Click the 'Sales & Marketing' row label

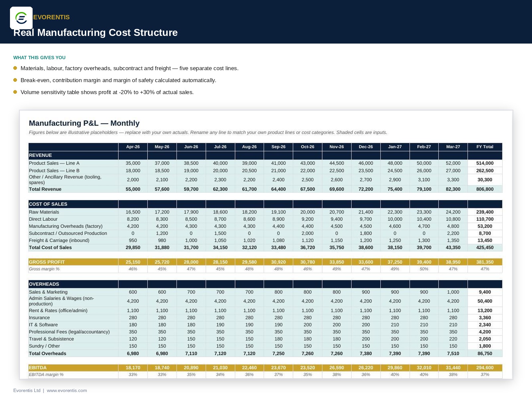point(48,292)
